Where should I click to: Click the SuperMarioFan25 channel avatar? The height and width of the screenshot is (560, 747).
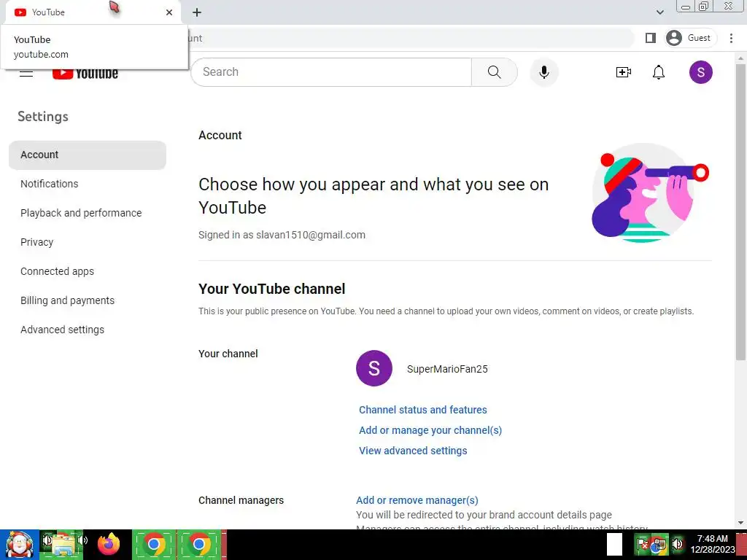pos(374,368)
